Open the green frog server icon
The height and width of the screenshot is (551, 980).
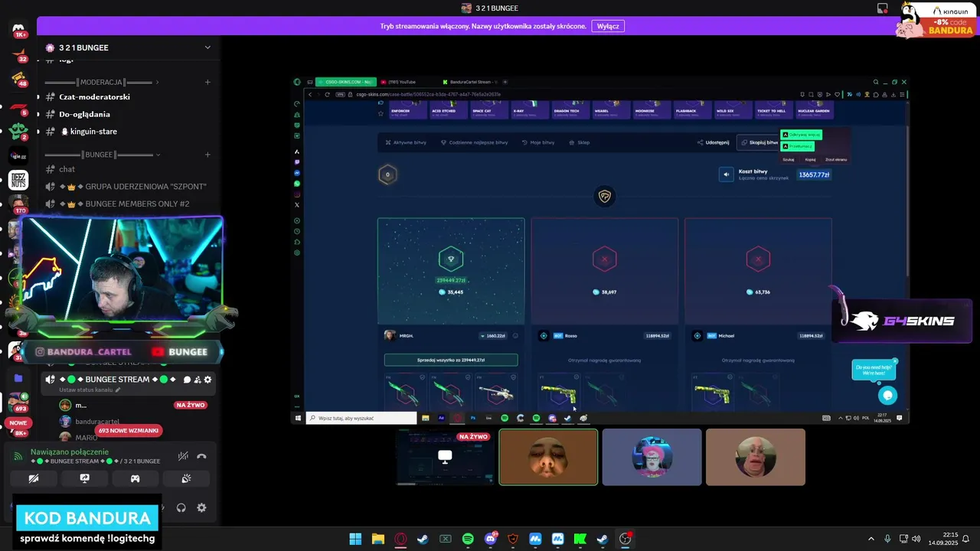point(19,130)
